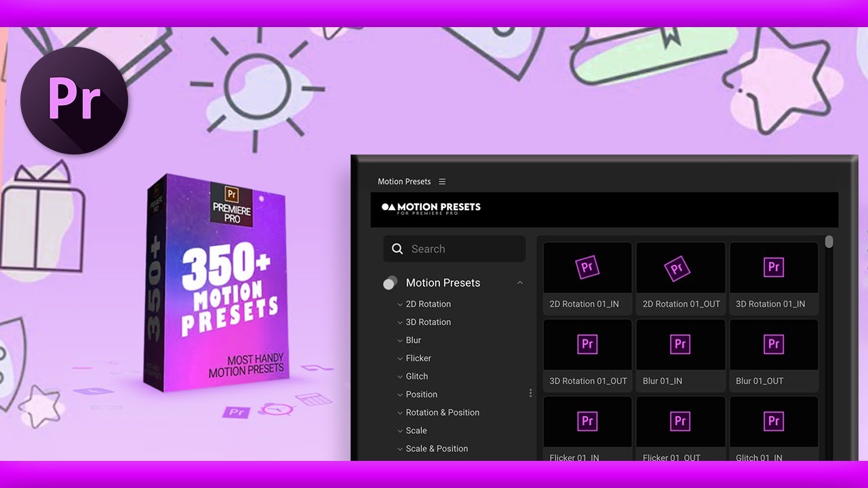Click the 'Blur 01_OUT' caption text
The width and height of the screenshot is (868, 488).
click(759, 381)
